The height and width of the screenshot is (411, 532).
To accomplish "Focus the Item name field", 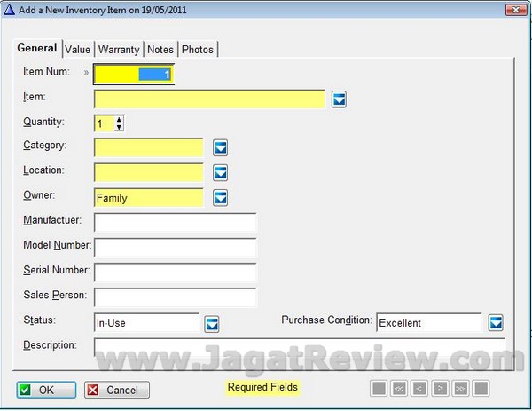I will click(209, 99).
